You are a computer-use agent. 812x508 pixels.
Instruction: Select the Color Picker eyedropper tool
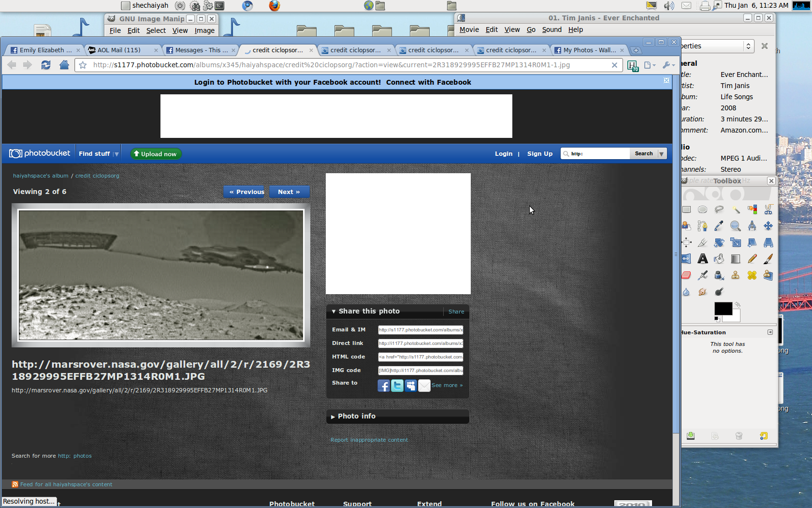(719, 226)
